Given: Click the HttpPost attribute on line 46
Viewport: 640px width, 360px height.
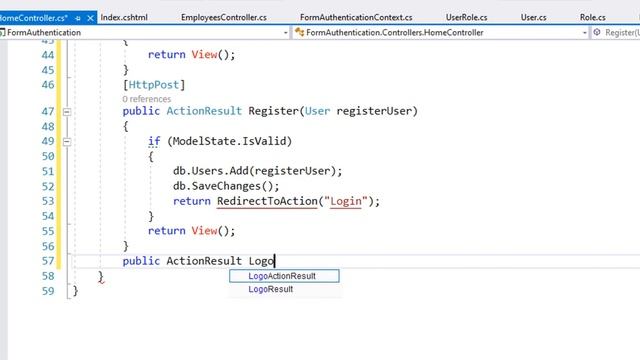Looking at the screenshot, I should (154, 85).
